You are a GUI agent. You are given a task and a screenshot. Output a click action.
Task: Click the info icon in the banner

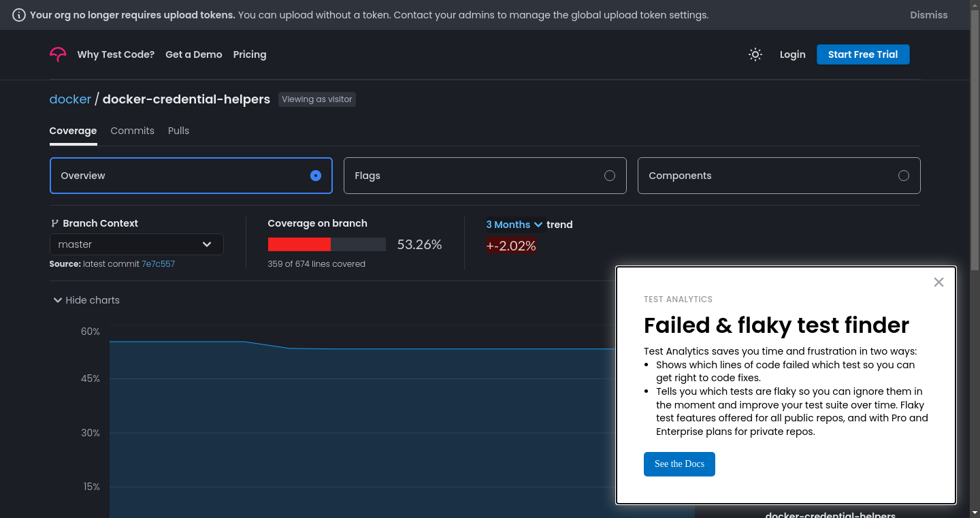[x=19, y=15]
